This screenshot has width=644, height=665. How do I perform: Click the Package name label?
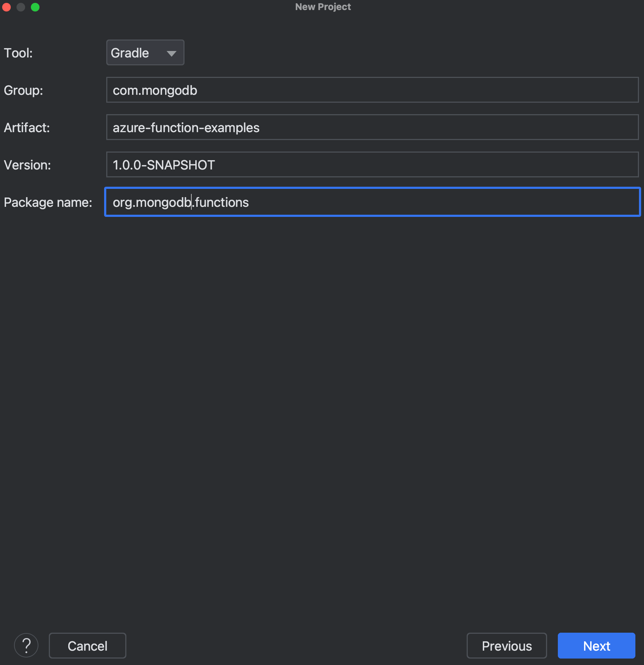(48, 202)
